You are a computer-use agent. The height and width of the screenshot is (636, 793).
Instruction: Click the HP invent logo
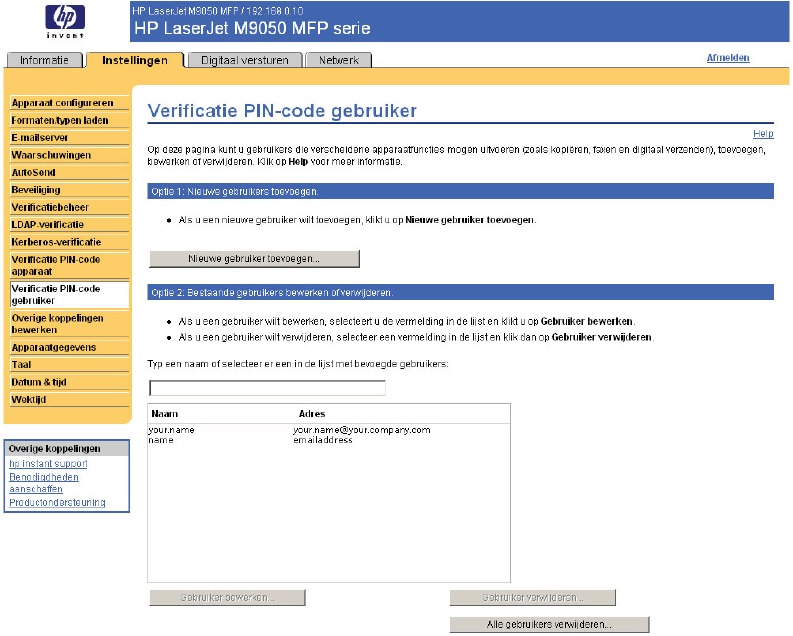(x=65, y=21)
